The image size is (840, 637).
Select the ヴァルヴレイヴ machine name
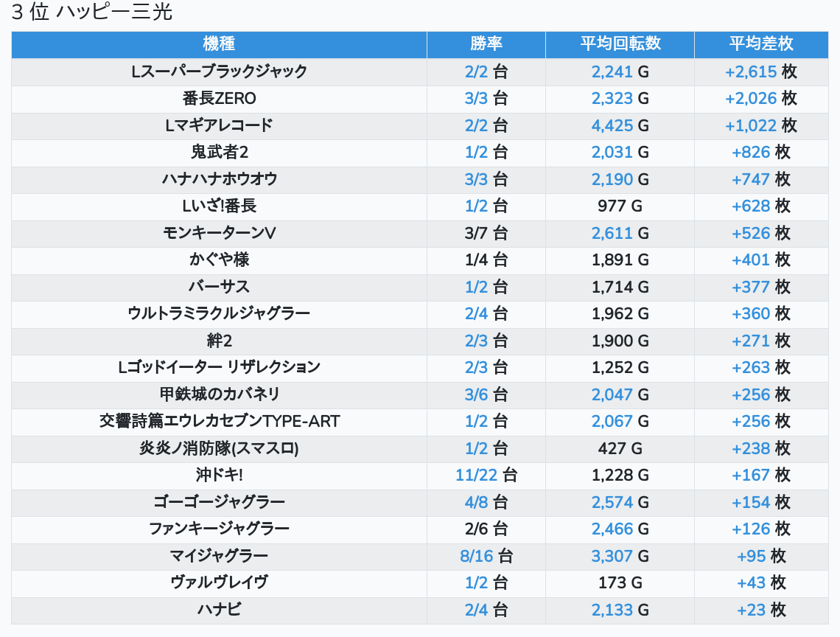tap(219, 583)
